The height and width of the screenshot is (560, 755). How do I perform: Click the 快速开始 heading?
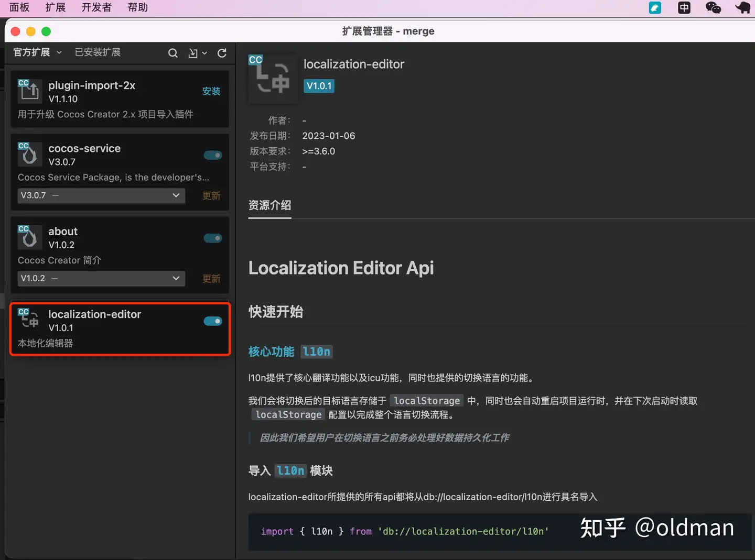click(276, 312)
